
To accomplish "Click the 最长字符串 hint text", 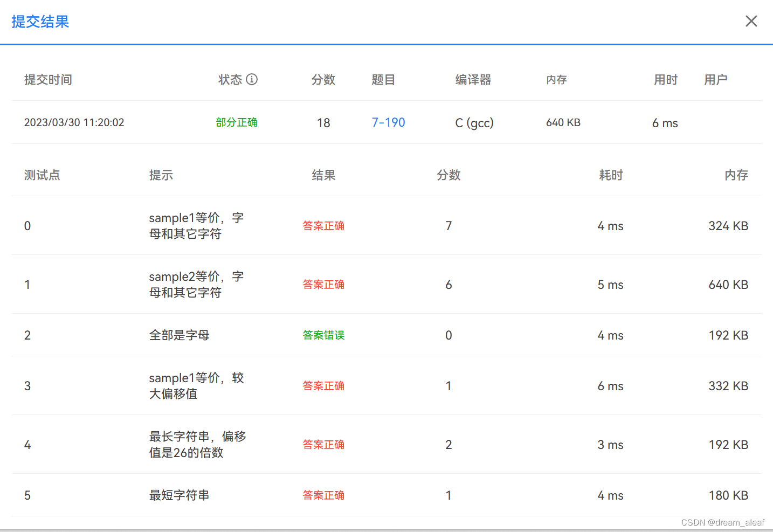I will (198, 445).
